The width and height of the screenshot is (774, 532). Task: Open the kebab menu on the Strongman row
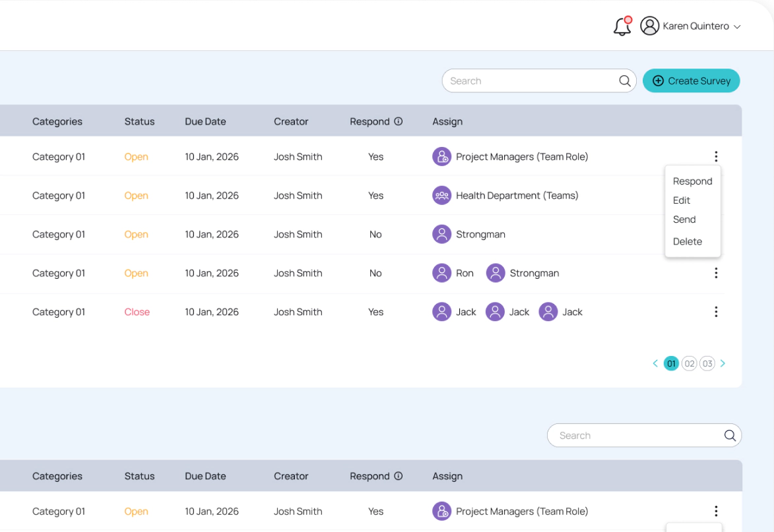click(716, 234)
